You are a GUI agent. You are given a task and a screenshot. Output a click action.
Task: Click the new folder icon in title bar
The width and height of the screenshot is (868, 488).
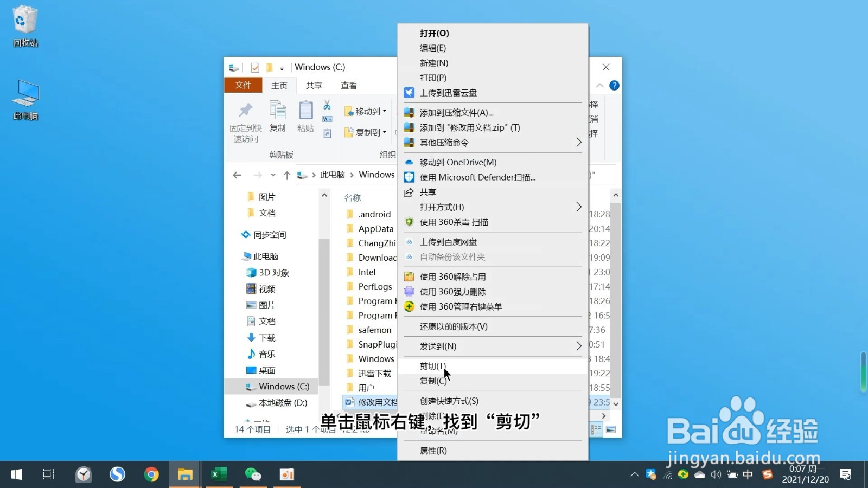pyautogui.click(x=269, y=67)
